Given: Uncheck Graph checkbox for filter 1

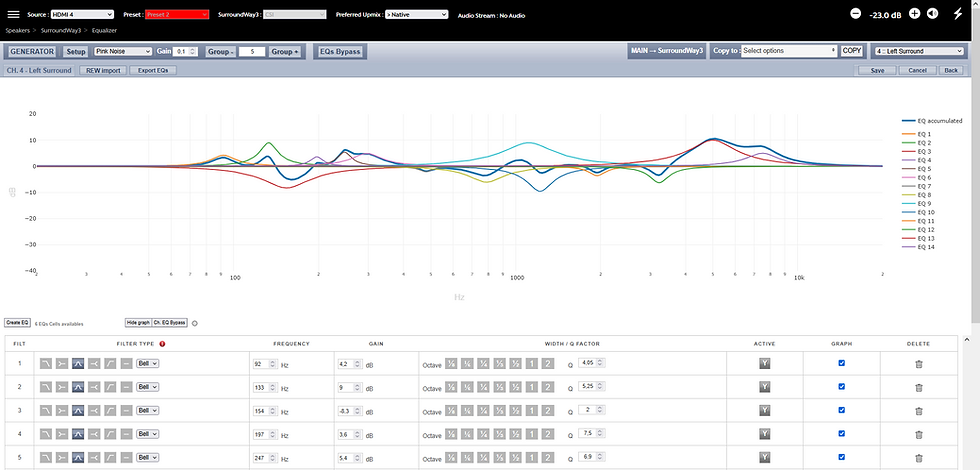Looking at the screenshot, I should tap(841, 362).
